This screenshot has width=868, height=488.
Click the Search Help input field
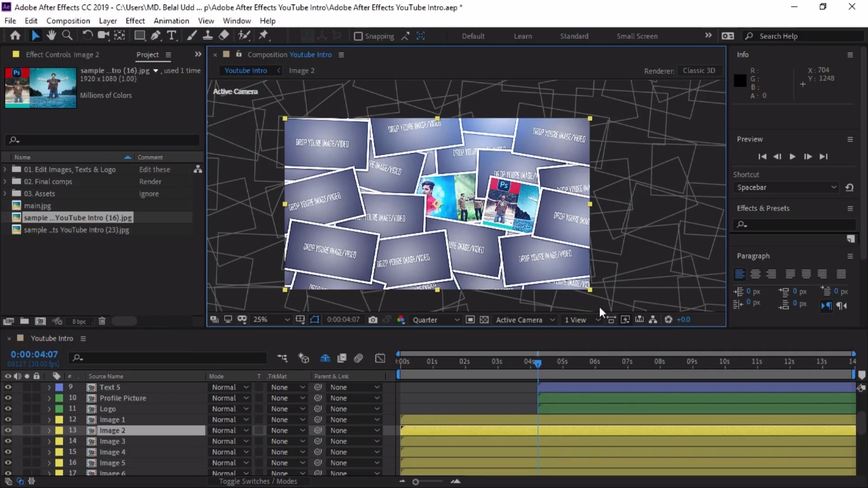coord(804,36)
